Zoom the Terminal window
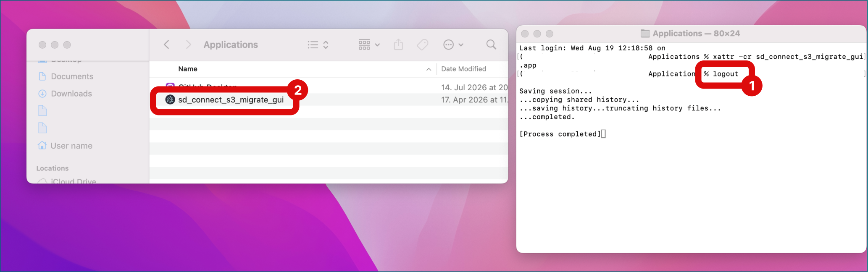The image size is (868, 272). (x=549, y=34)
